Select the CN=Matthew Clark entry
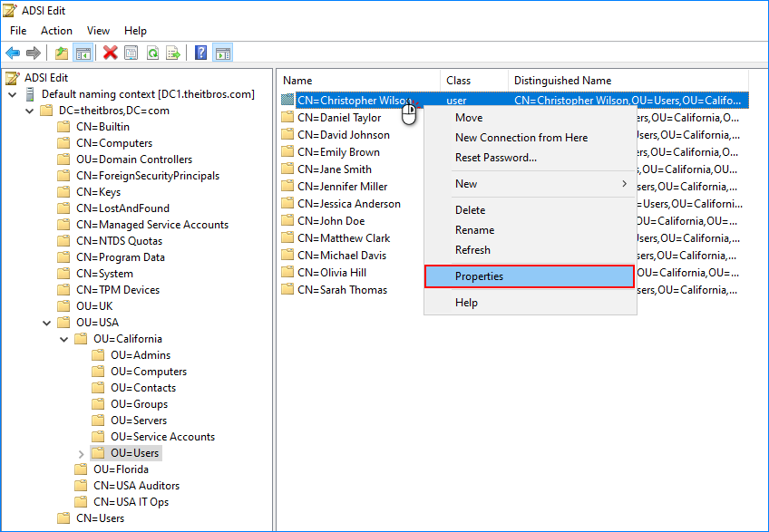 click(x=344, y=238)
